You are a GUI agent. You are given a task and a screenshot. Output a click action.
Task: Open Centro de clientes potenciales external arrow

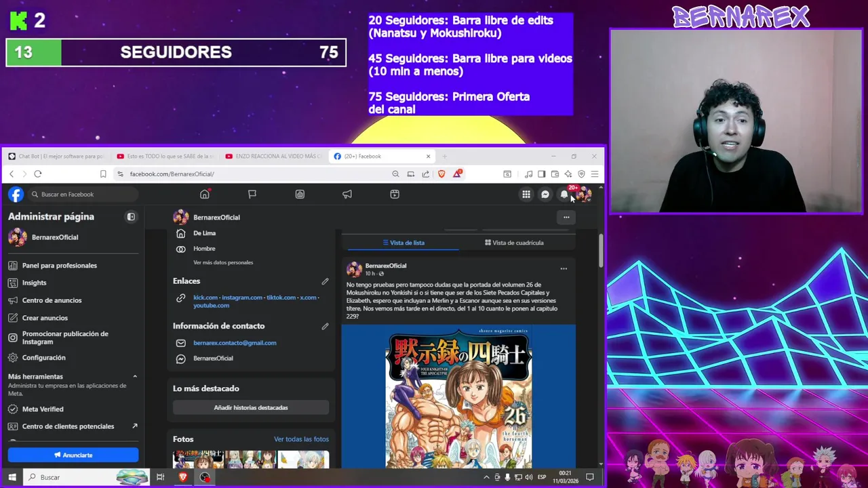click(134, 426)
